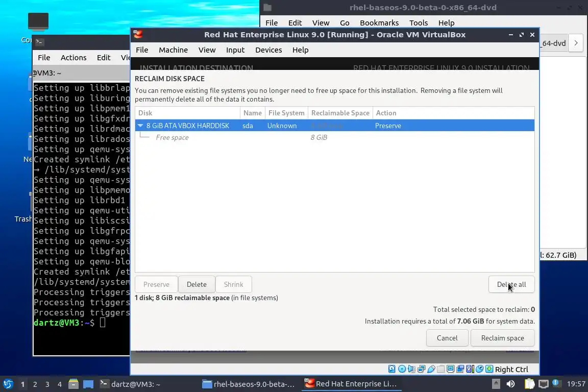Click the USB devices icon in VirtualBox status bar
The width and height of the screenshot is (588, 392).
click(431, 369)
